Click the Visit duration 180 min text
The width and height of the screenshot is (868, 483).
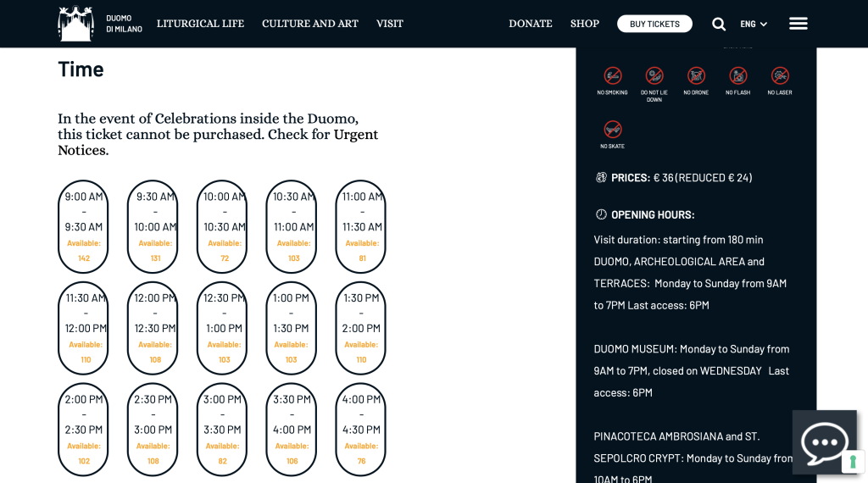click(679, 240)
